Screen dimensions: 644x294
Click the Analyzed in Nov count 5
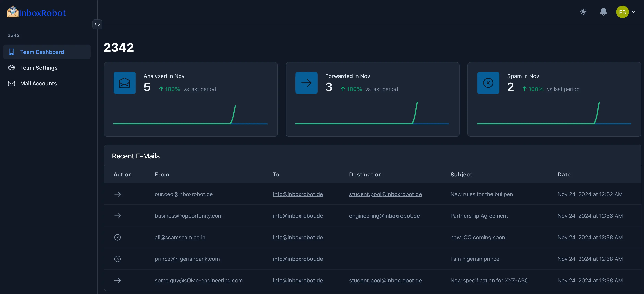(147, 87)
